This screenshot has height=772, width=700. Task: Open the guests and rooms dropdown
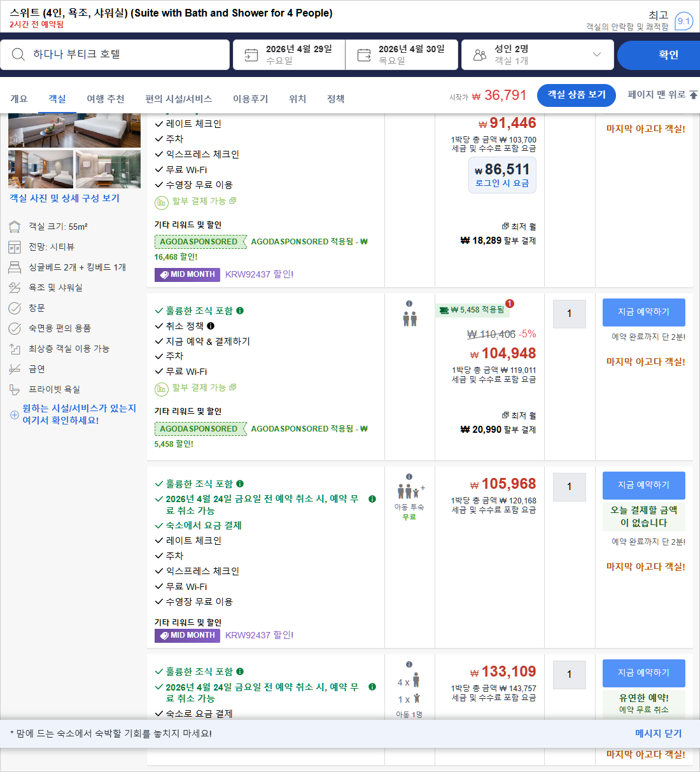(538, 55)
